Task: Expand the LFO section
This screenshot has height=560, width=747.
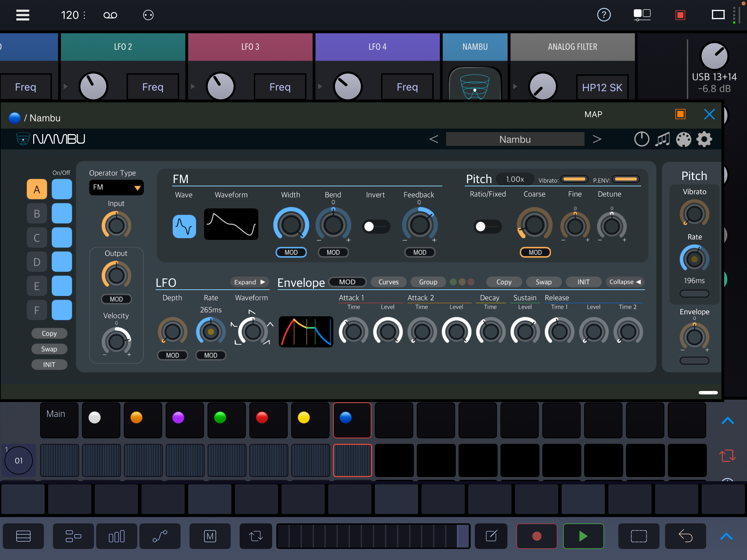Action: [x=250, y=282]
